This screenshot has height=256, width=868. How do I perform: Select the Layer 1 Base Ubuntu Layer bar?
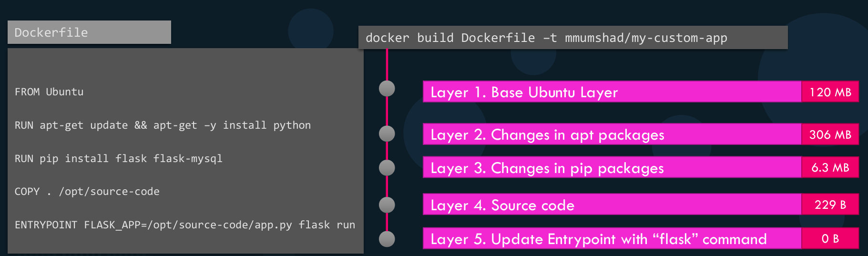pos(612,92)
